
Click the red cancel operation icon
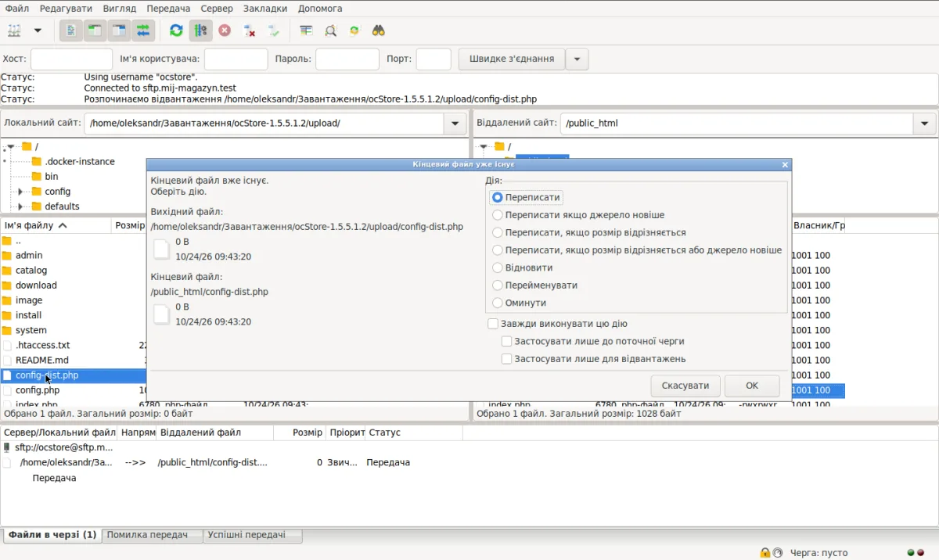(225, 31)
